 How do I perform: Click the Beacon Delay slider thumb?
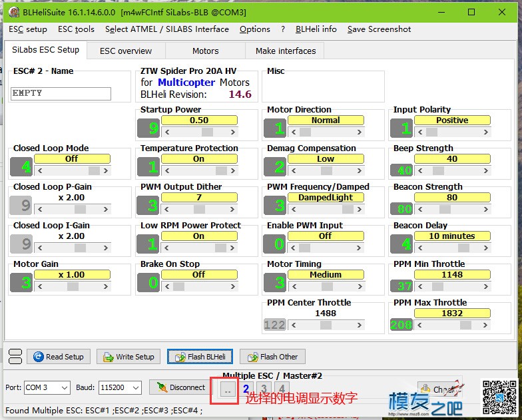[463, 248]
